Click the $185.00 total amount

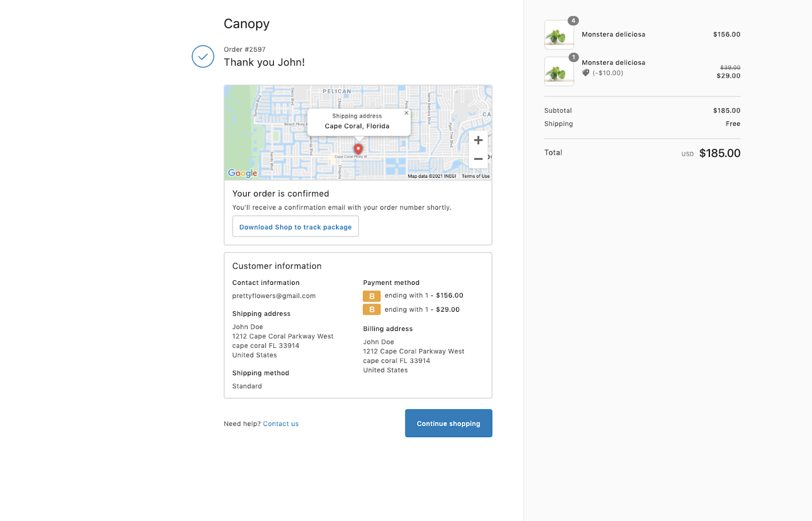[720, 153]
